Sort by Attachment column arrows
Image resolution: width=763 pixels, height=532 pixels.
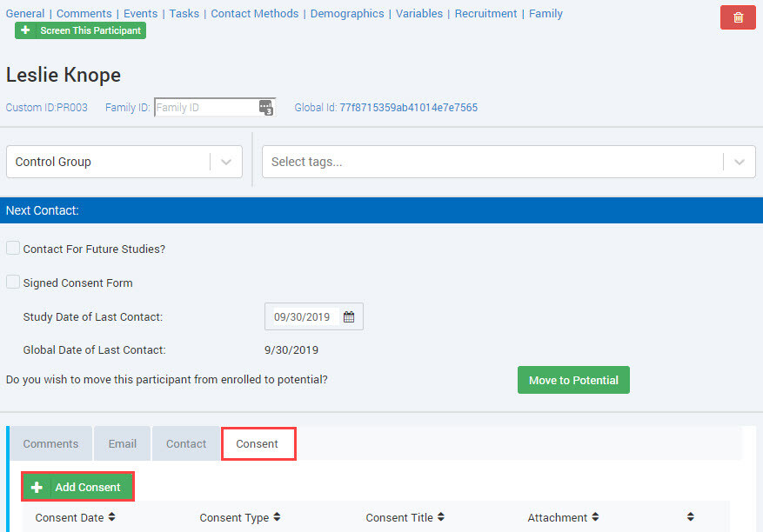tap(596, 517)
